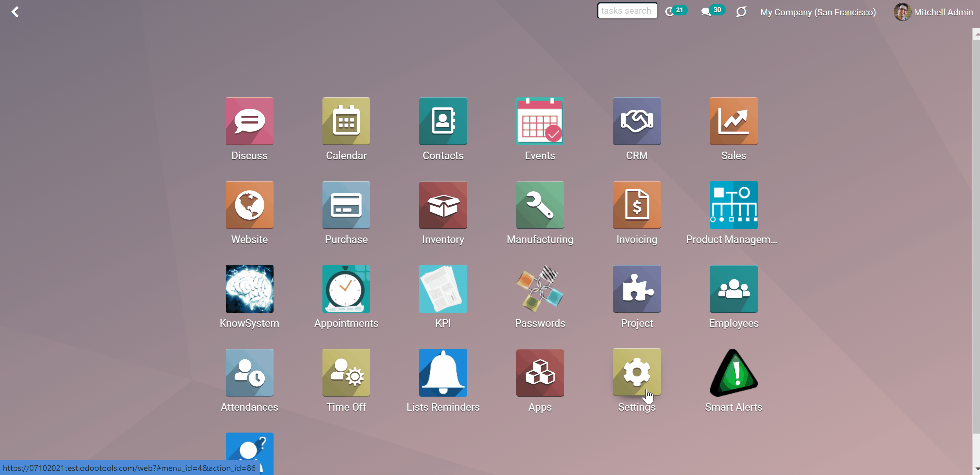Go to the Project app
Screen dimensions: 980x475
[637, 288]
